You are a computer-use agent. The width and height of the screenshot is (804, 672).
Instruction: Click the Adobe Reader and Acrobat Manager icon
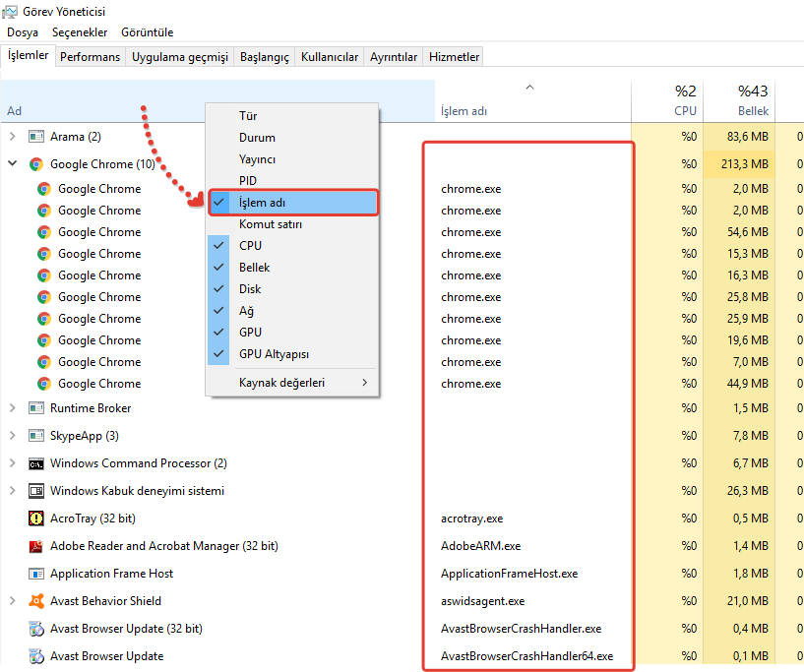tap(36, 546)
